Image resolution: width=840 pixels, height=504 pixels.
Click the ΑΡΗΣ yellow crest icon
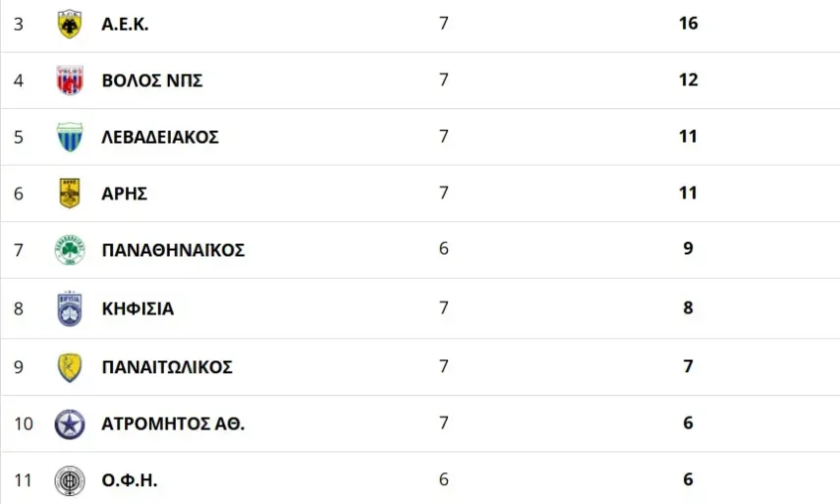pos(70,193)
